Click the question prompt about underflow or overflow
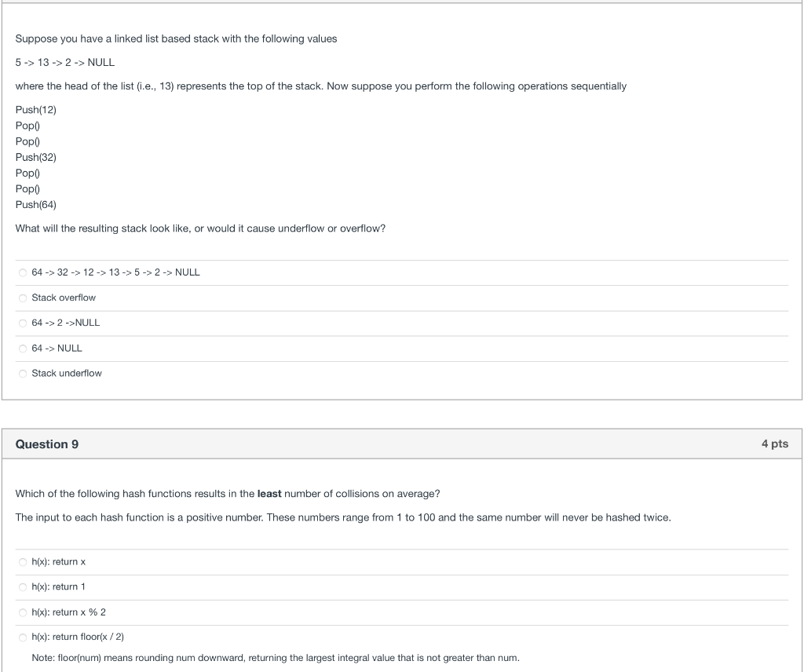 coord(199,228)
